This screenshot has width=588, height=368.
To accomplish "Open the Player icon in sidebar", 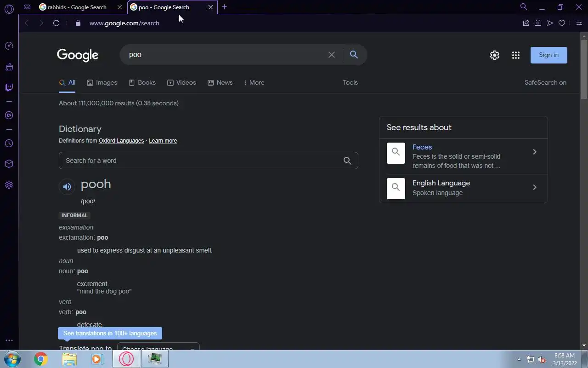I will coord(9,115).
